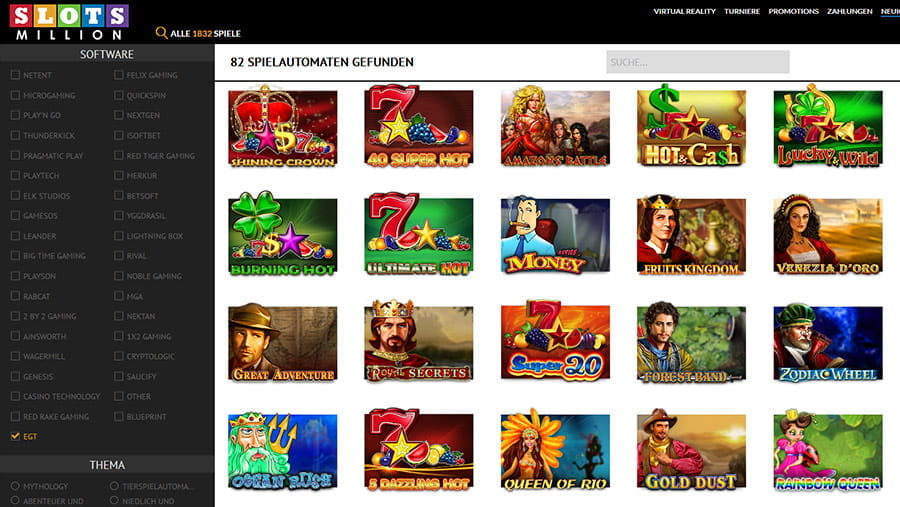
Task: Check the Big Time Gaming filter
Action: tap(15, 256)
